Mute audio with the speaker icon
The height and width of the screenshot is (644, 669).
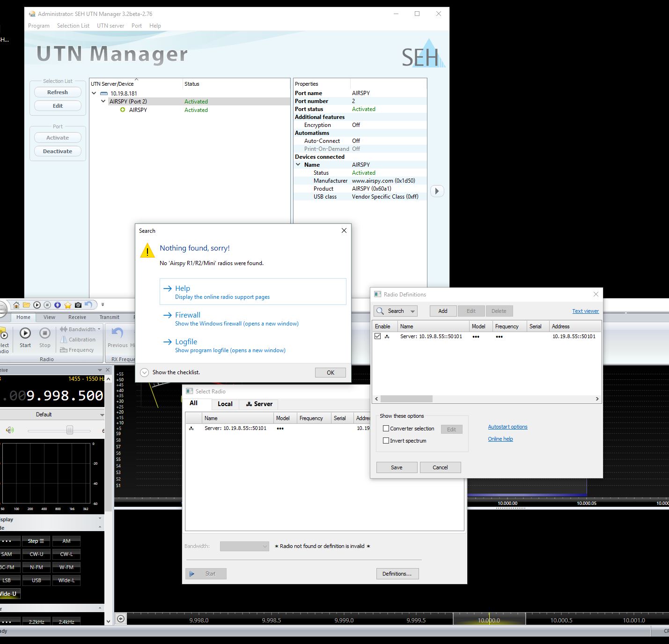coord(10,430)
